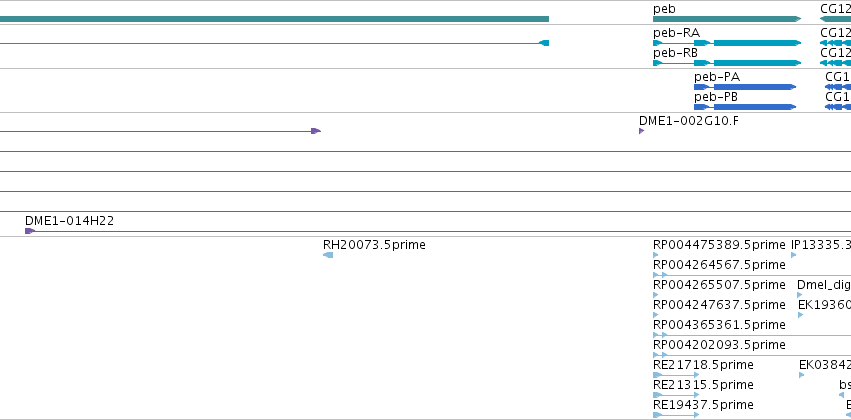Click the RH20073.5prime label

[374, 245]
